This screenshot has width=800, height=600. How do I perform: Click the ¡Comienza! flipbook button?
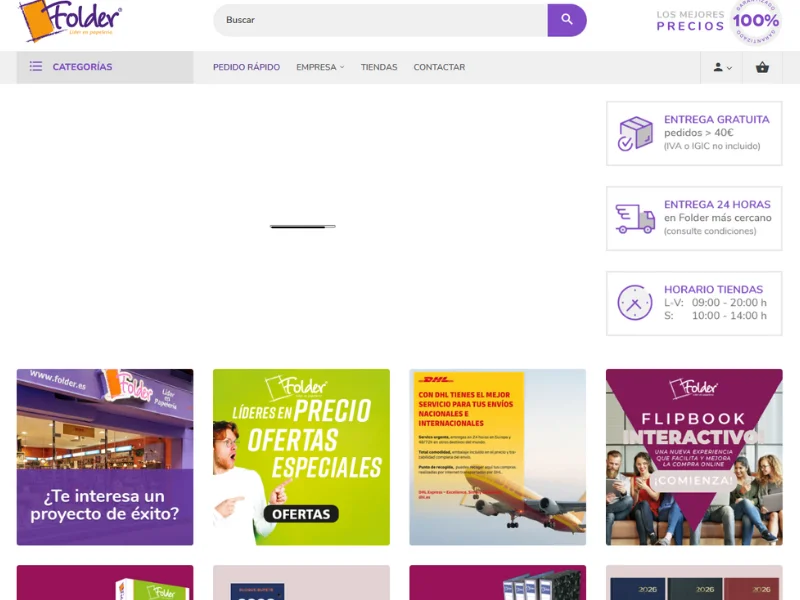coord(693,481)
